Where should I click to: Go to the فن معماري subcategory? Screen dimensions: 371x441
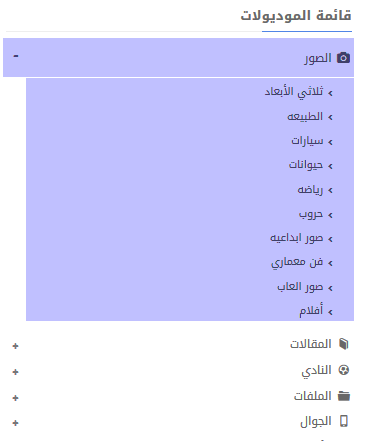pyautogui.click(x=297, y=263)
